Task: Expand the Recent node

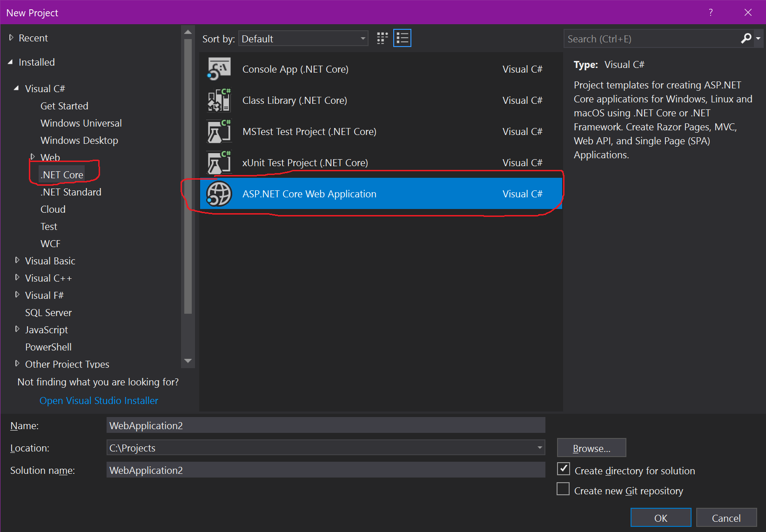Action: (x=11, y=38)
